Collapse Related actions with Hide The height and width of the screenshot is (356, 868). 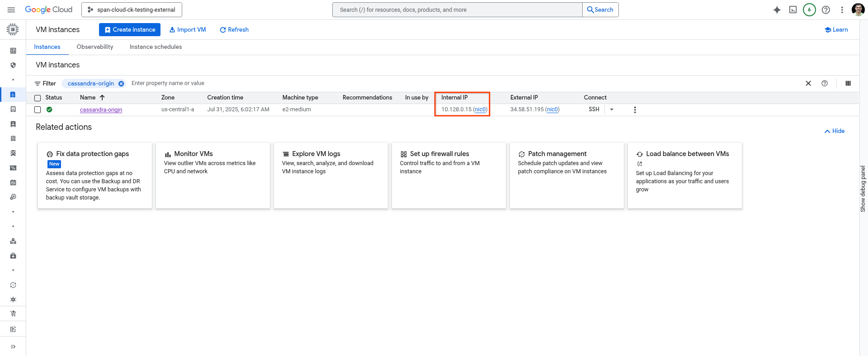pyautogui.click(x=835, y=131)
